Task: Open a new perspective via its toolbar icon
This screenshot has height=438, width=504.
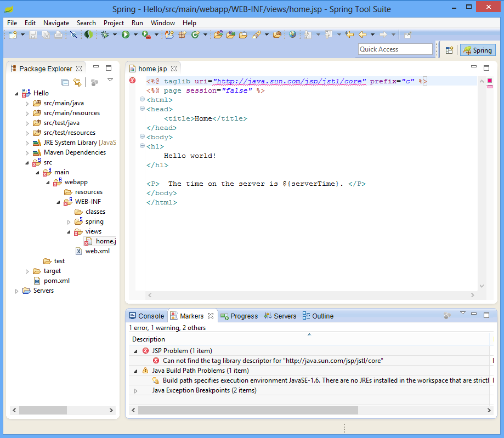Action: click(449, 49)
